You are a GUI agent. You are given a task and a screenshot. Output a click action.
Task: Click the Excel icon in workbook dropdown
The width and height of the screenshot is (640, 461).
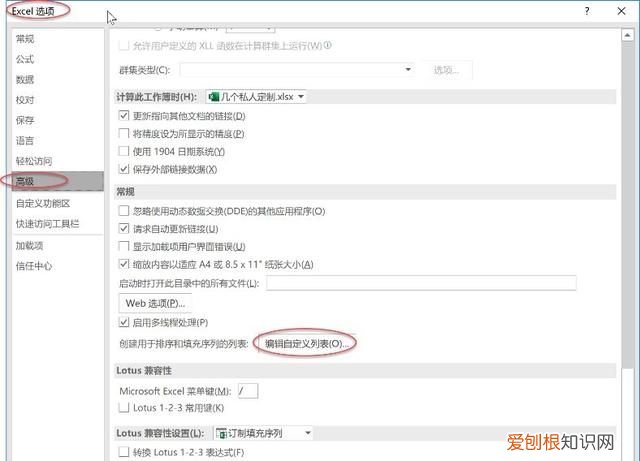(213, 97)
